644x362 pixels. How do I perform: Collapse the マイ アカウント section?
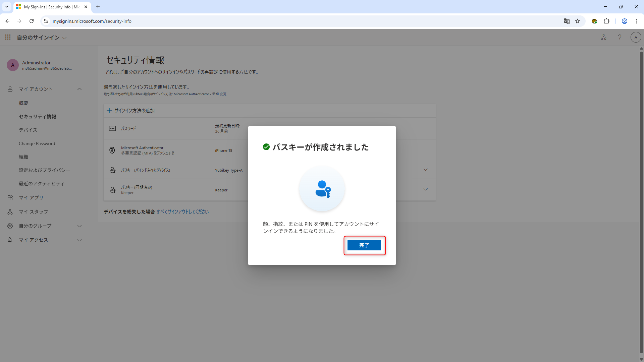[79, 89]
